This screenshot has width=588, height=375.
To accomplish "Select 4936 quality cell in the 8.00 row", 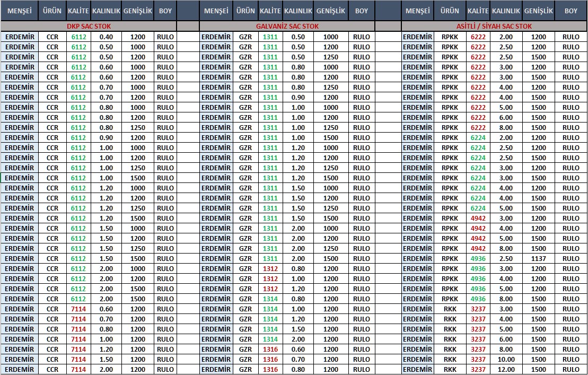I will click(478, 299).
